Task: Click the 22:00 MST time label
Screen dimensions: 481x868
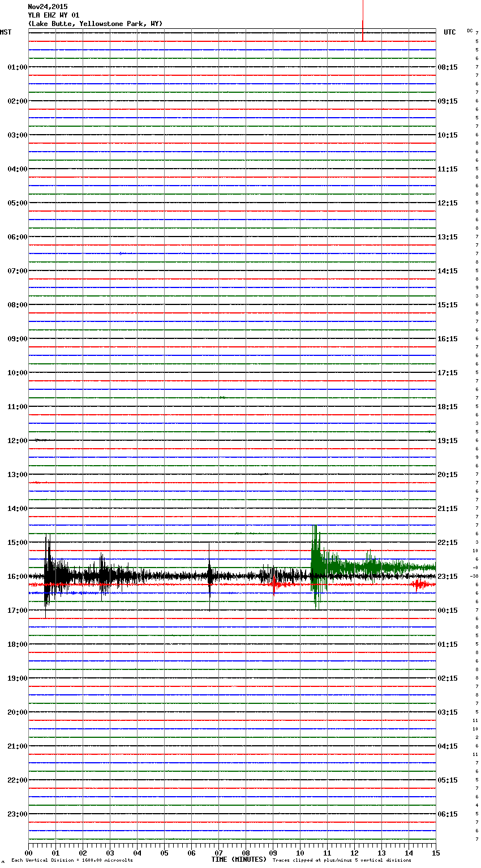Action: tap(17, 780)
